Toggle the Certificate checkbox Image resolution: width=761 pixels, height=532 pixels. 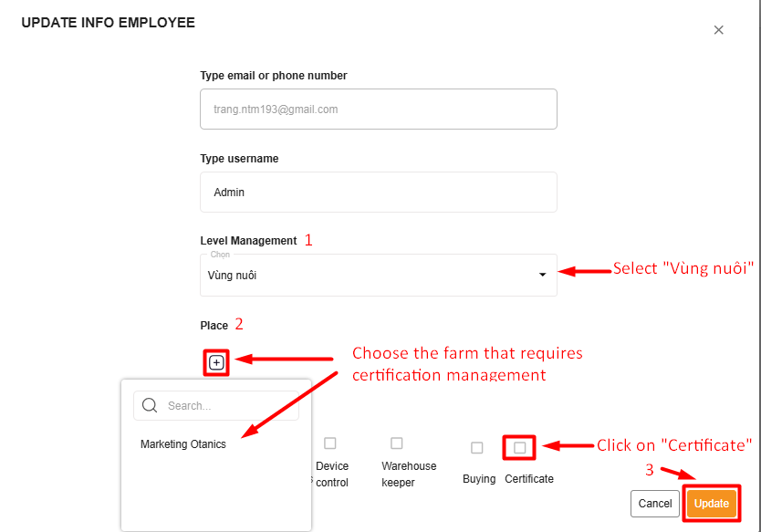pyautogui.click(x=520, y=448)
